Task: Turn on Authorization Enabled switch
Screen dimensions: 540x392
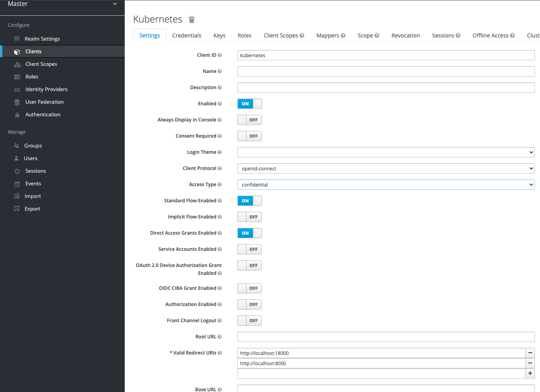Action: point(250,304)
